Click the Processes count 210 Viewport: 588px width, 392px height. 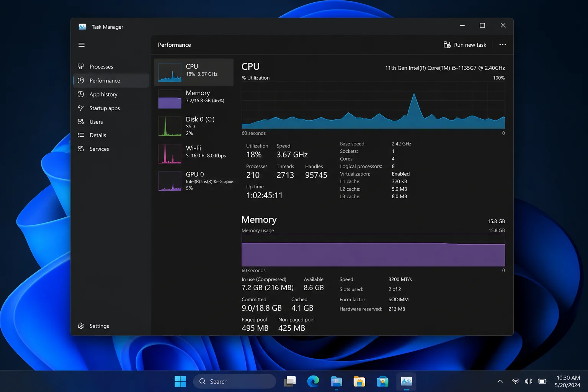click(253, 175)
